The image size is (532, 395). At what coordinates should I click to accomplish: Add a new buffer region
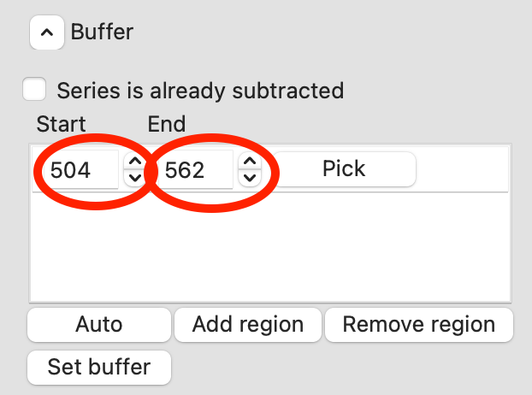coord(248,325)
